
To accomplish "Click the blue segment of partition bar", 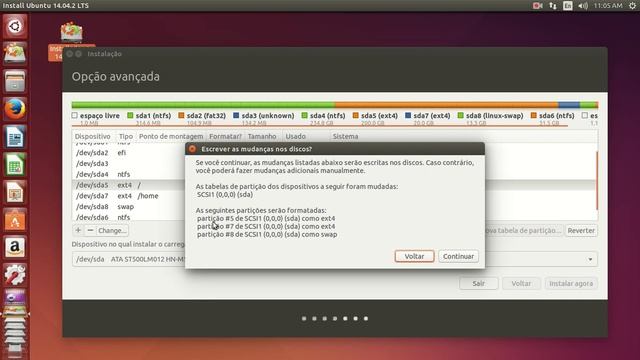I will (569, 105).
